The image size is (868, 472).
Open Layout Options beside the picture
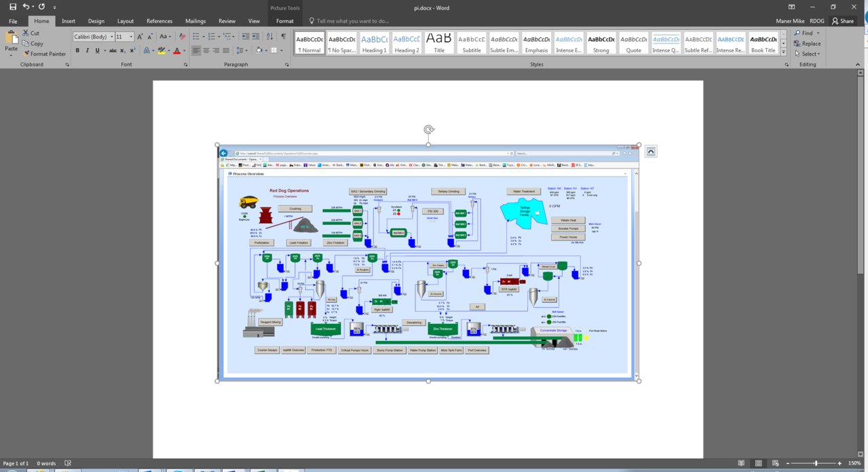650,151
